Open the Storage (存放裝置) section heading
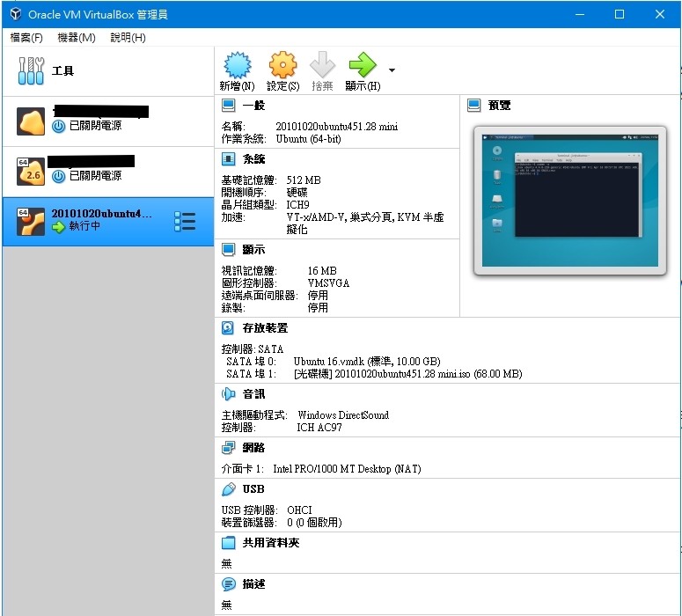682x616 pixels. click(265, 328)
